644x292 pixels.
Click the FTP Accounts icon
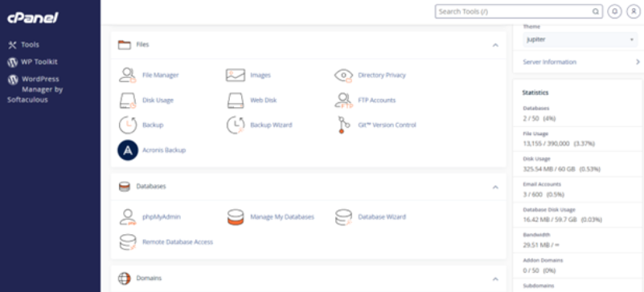click(343, 101)
